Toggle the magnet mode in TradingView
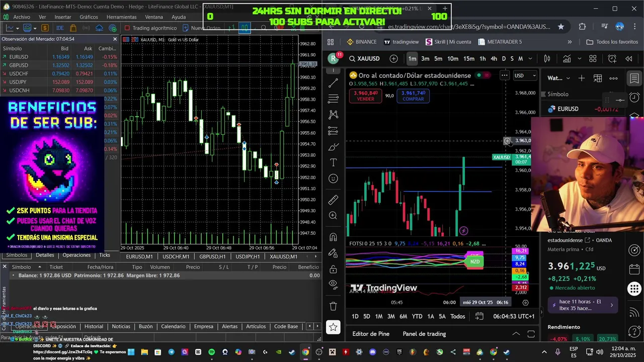Screen dimensions: 644x362 (333, 237)
